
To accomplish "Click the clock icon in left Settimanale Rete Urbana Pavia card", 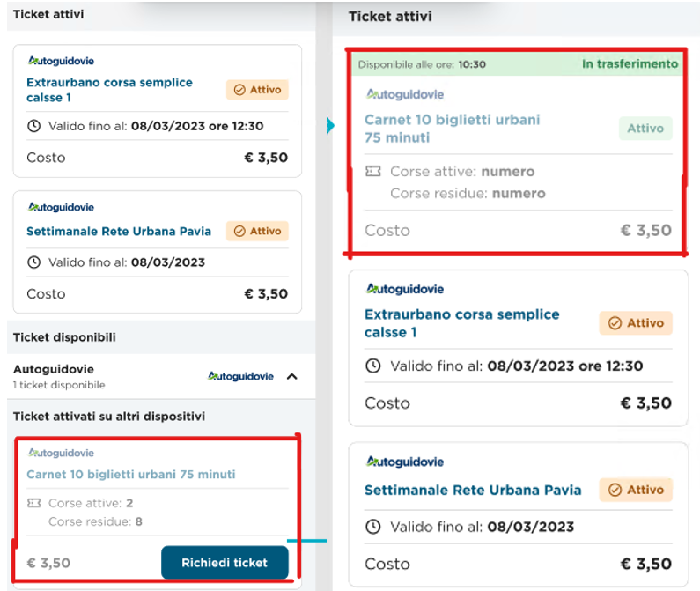I will point(34,262).
